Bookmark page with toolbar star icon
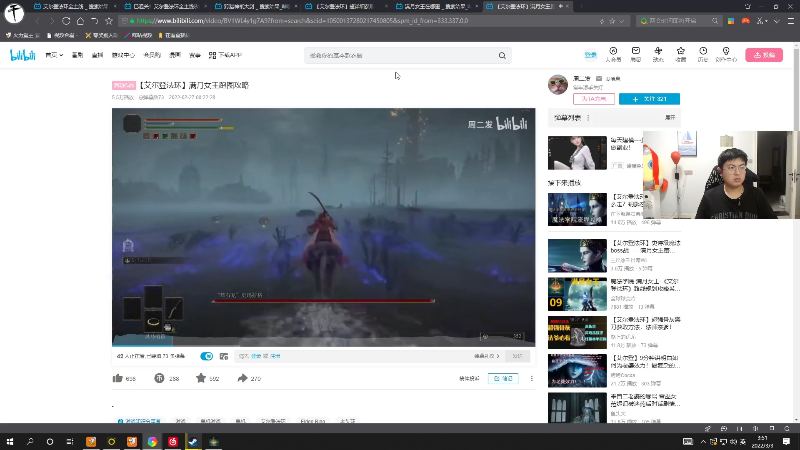Image resolution: width=800 pixels, height=450 pixels. click(109, 21)
